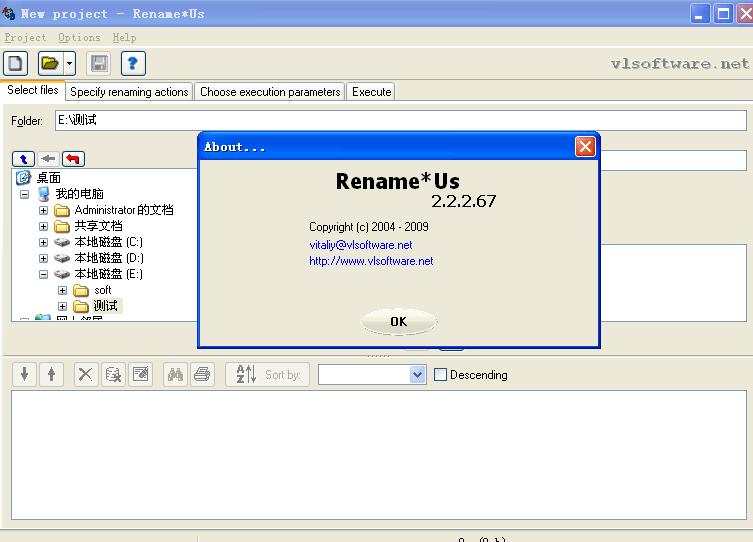Open the dropdown arrow beside Open project
This screenshot has width=753, height=542.
(70, 63)
